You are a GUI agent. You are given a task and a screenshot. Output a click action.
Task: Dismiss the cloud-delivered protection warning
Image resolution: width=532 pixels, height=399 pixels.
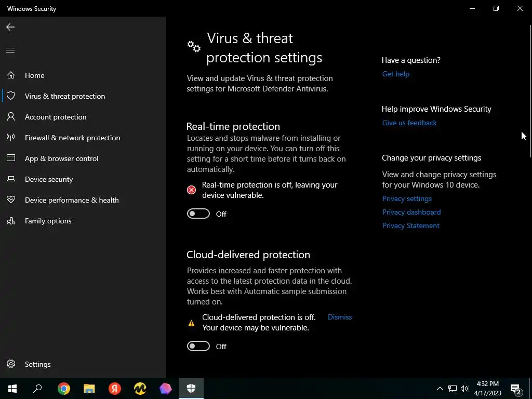(340, 317)
